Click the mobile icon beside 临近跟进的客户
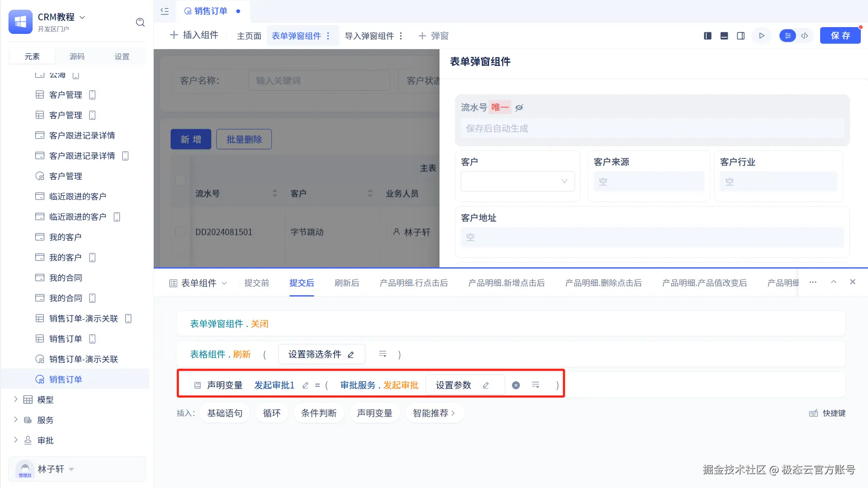 click(117, 217)
